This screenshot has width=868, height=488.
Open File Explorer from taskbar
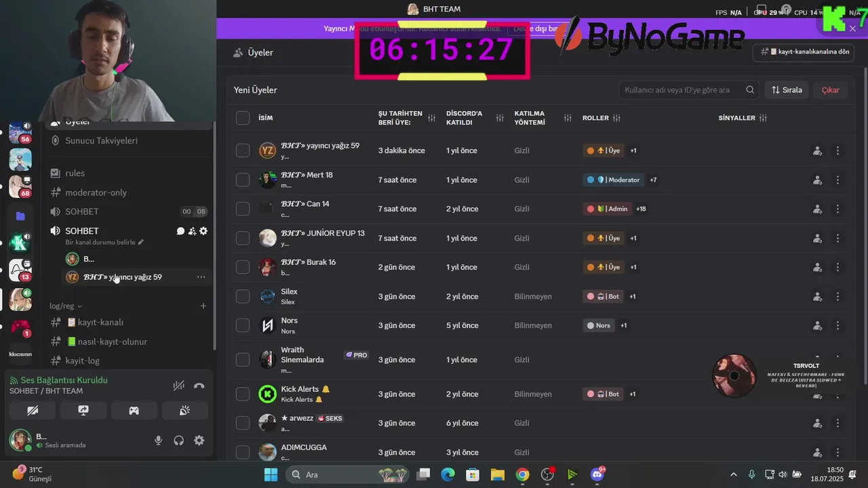point(497,474)
